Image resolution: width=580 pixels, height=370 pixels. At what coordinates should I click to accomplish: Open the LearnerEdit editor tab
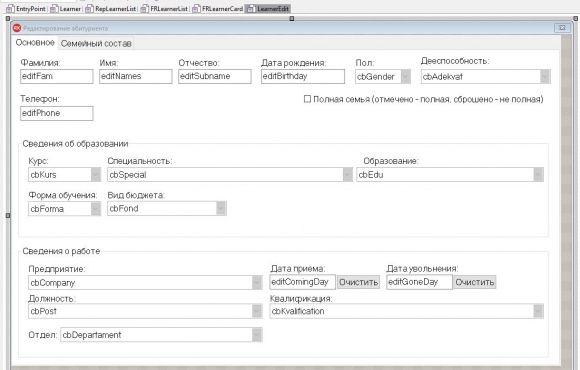(269, 9)
